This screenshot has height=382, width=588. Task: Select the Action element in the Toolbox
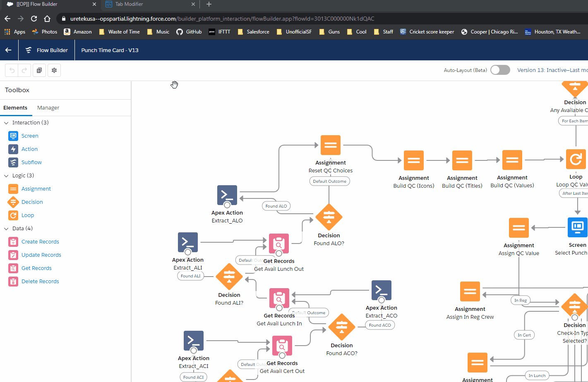click(29, 149)
